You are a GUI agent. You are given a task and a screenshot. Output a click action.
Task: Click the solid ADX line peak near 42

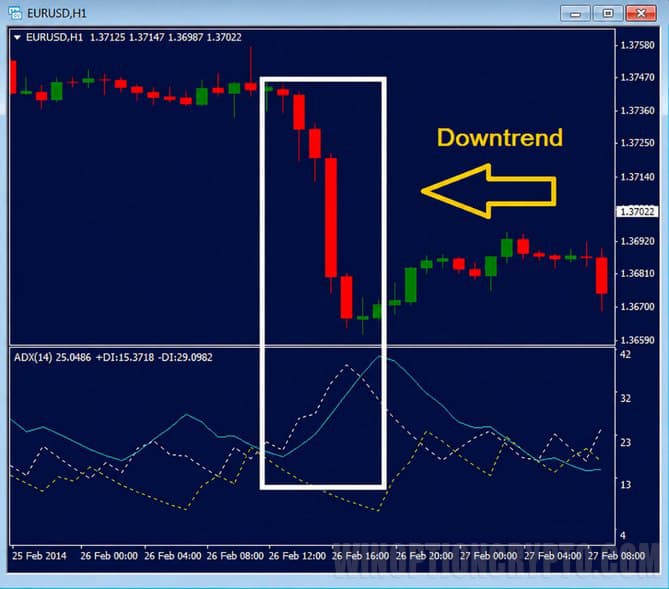click(x=381, y=357)
